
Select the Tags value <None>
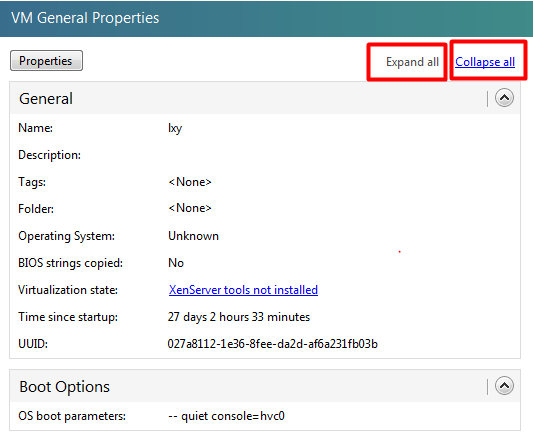coord(190,182)
